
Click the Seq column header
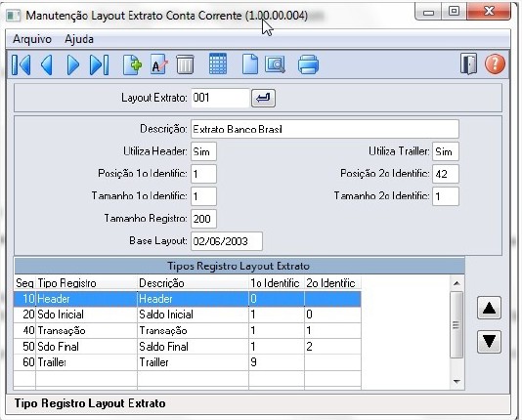25,283
